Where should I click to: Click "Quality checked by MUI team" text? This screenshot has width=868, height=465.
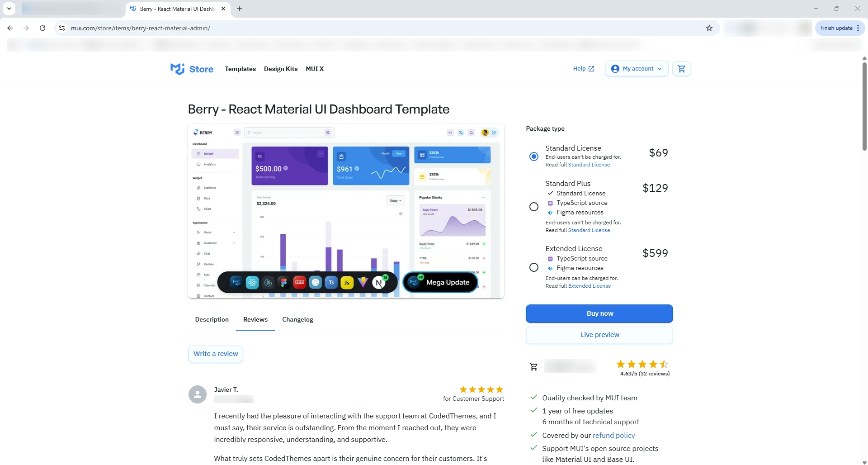tap(590, 398)
